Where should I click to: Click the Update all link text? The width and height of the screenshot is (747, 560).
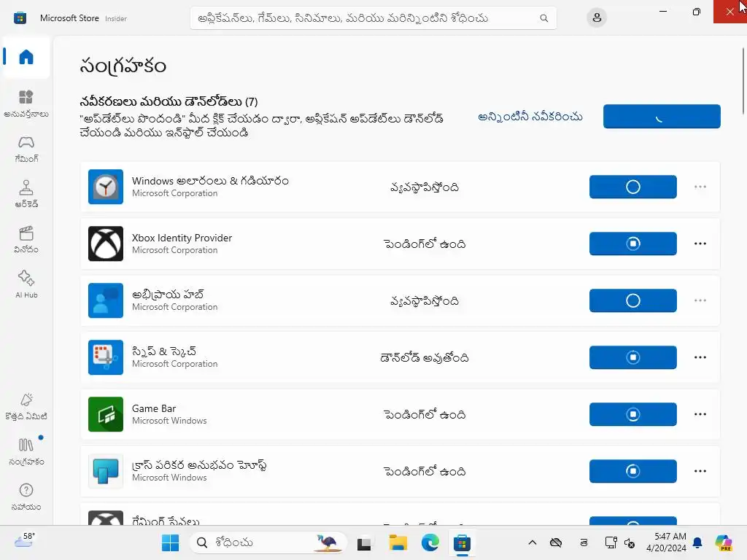pyautogui.click(x=530, y=117)
